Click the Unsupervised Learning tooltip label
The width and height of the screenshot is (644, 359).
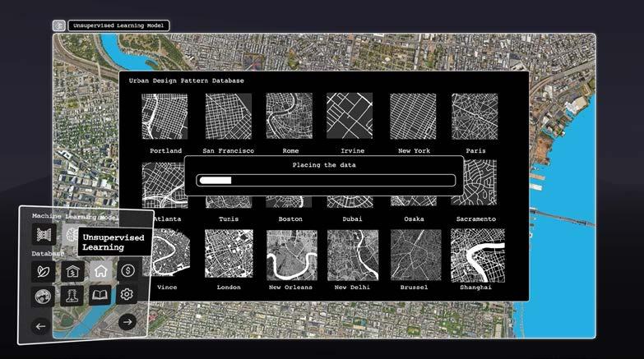coord(114,242)
